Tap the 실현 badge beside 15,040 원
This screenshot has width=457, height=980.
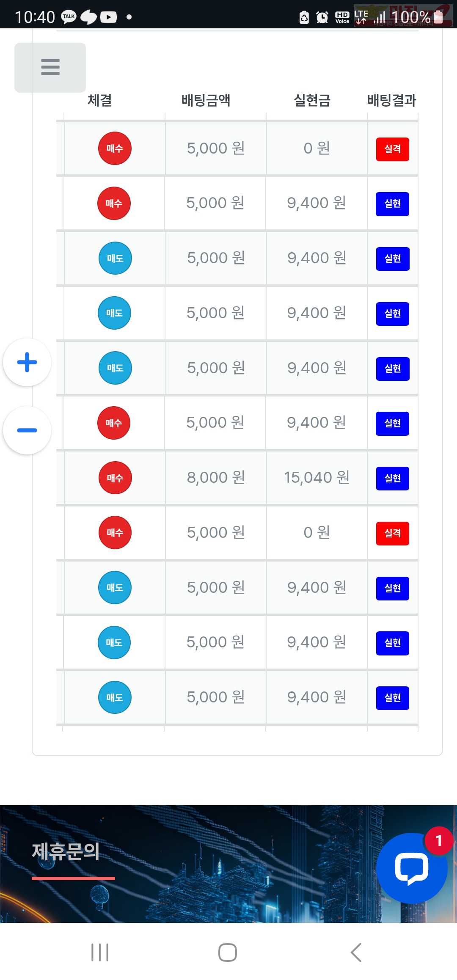click(x=392, y=478)
